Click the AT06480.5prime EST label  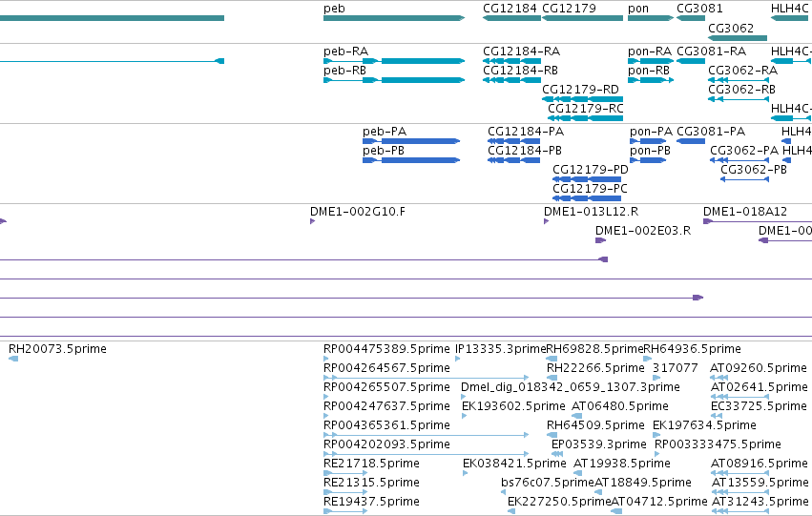pyautogui.click(x=620, y=406)
